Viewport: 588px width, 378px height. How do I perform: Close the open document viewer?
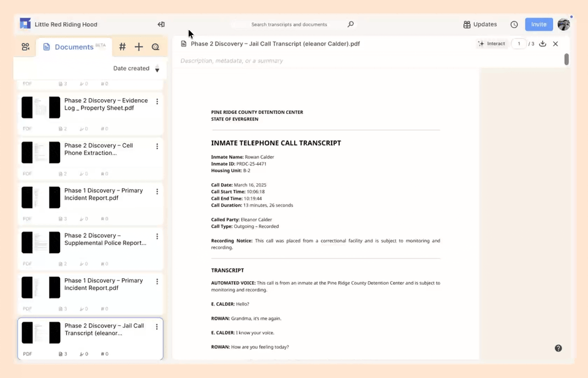(x=556, y=43)
